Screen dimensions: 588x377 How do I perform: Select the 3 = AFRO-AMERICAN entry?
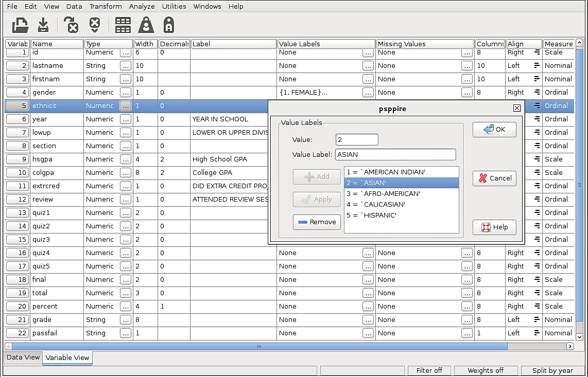(x=401, y=194)
